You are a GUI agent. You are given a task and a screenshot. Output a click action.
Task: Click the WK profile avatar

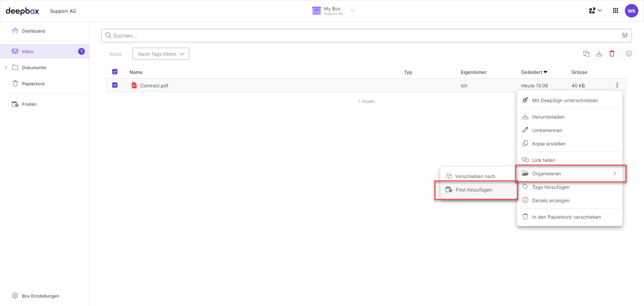pos(631,10)
